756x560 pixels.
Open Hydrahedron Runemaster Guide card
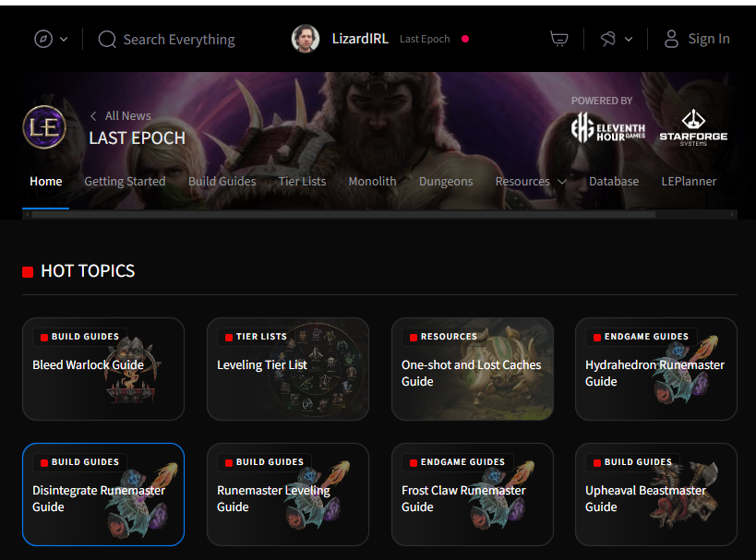click(x=656, y=369)
